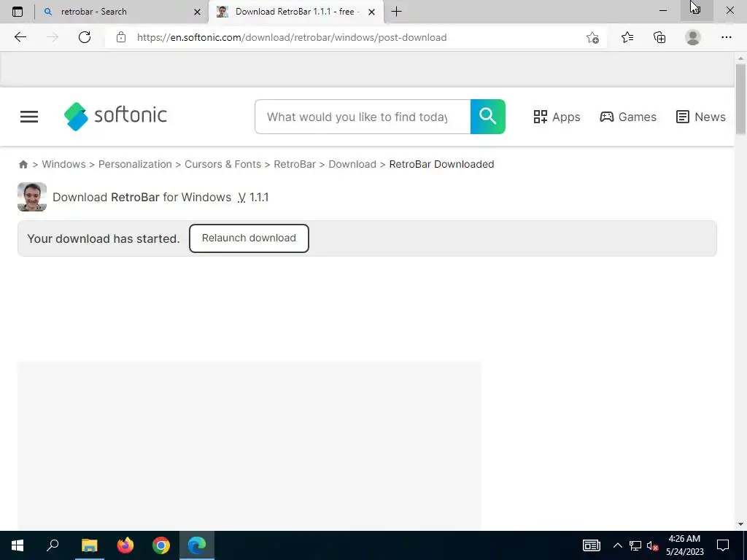The width and height of the screenshot is (747, 560).
Task: Open the News and interests tray icon
Action: (591, 545)
